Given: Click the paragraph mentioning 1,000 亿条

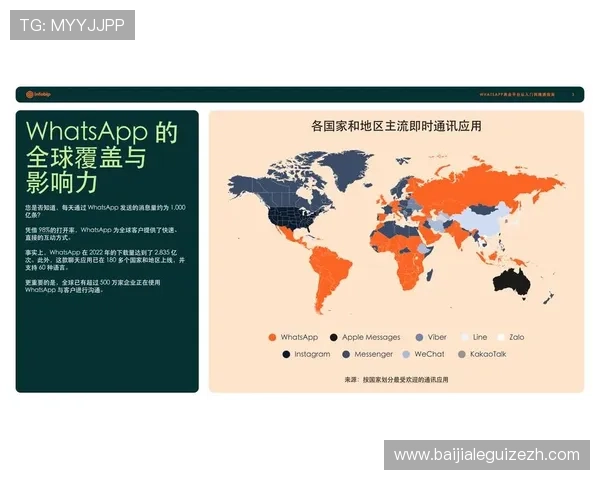Looking at the screenshot, I should [105, 211].
